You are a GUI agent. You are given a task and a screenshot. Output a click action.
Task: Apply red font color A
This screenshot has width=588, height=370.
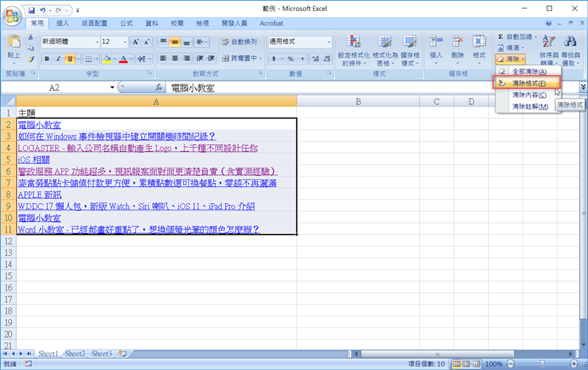[x=123, y=59]
